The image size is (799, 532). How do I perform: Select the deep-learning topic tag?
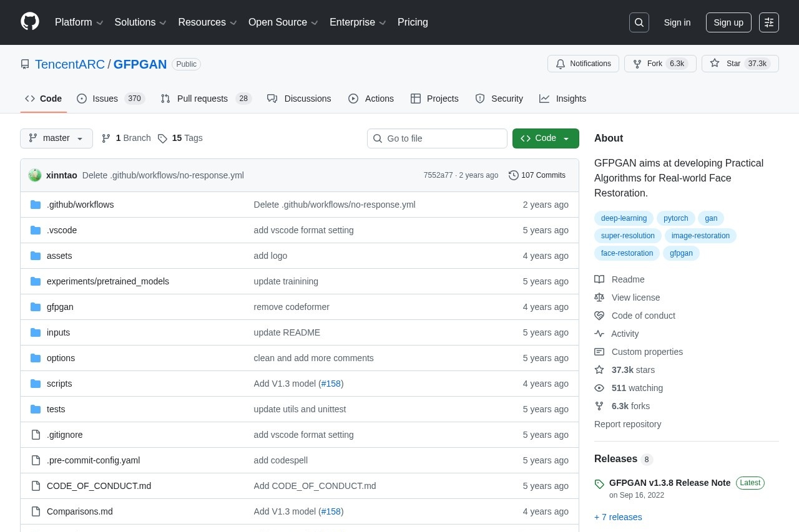[x=624, y=218]
